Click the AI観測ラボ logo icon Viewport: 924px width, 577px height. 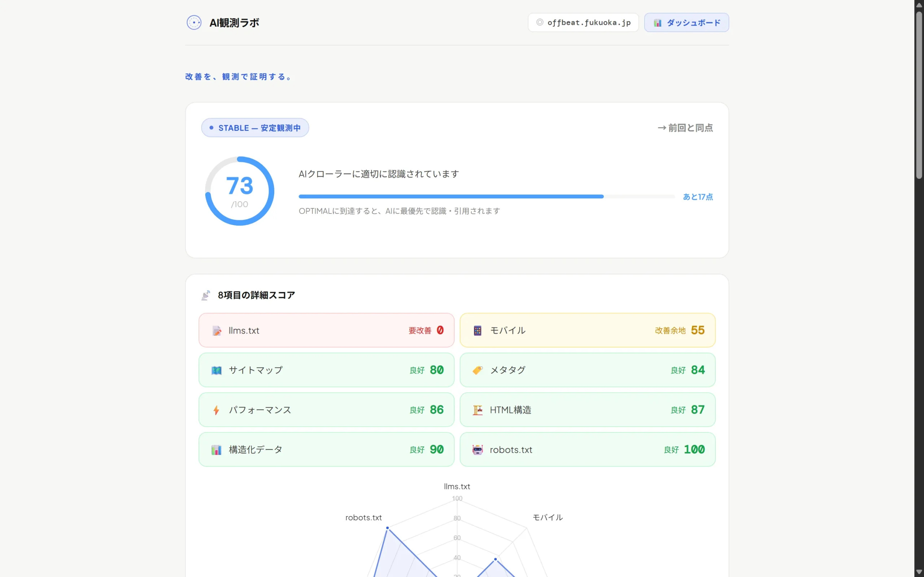pyautogui.click(x=194, y=22)
